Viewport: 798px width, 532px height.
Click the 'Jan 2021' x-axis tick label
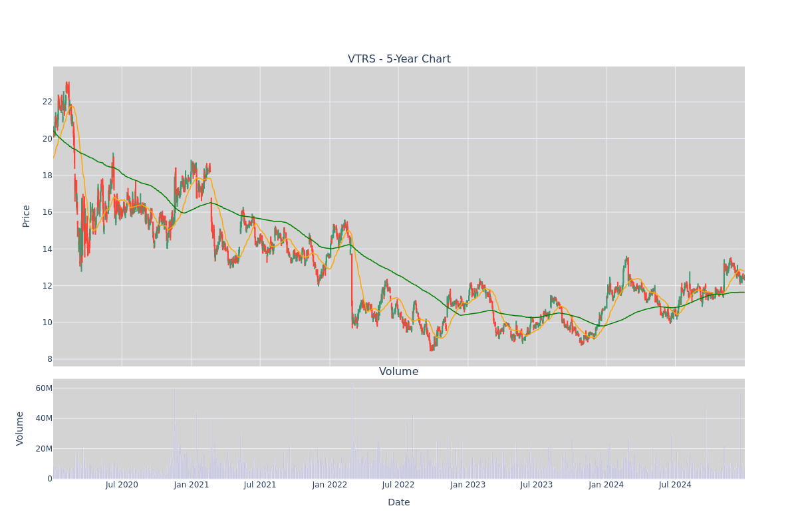pos(192,485)
